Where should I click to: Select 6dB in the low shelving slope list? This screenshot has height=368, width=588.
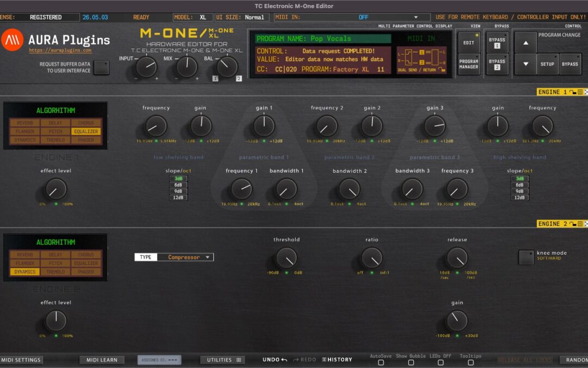(178, 185)
